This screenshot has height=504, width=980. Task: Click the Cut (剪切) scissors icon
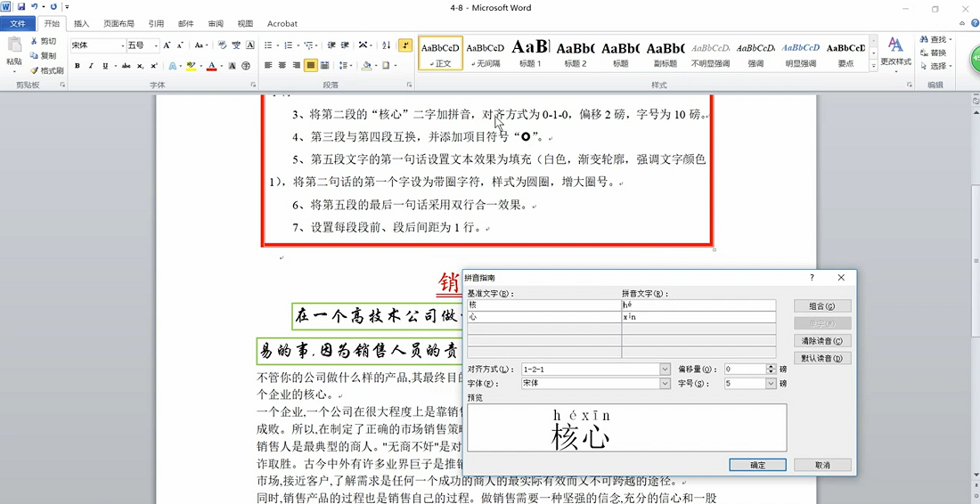(x=35, y=41)
